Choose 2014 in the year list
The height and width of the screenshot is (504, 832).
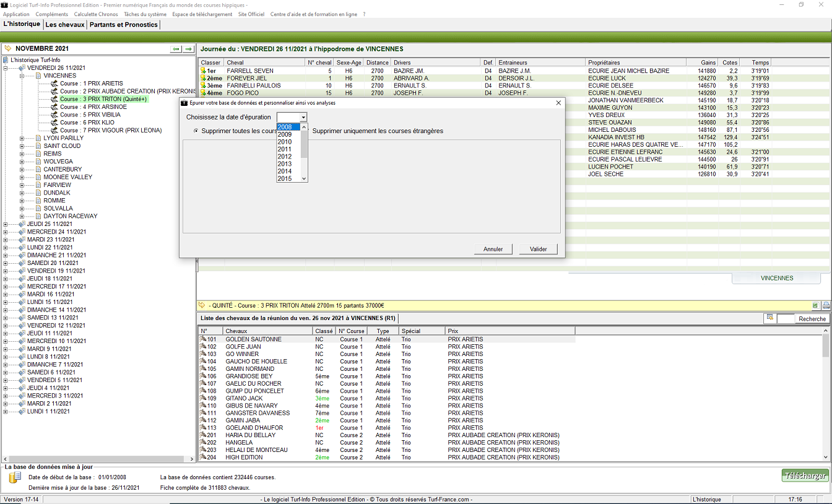tap(288, 172)
